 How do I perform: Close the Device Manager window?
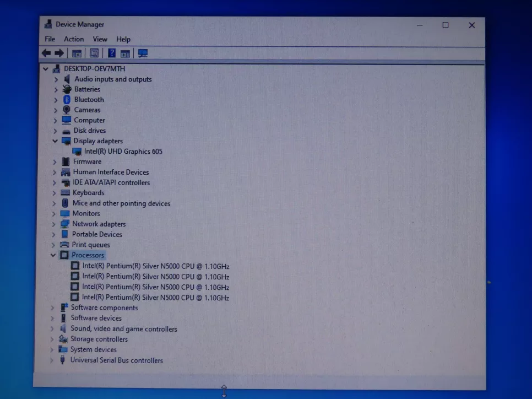tap(471, 25)
